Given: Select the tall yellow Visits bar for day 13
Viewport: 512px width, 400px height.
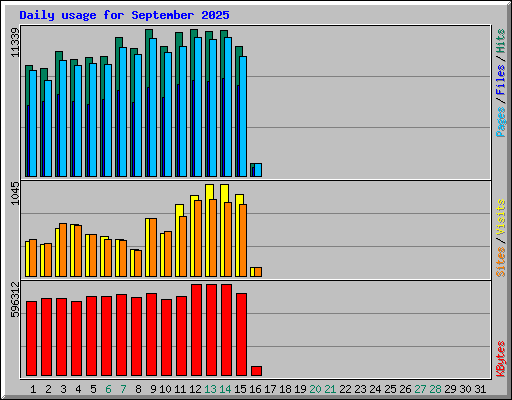Looking at the screenshot, I should point(208,230).
